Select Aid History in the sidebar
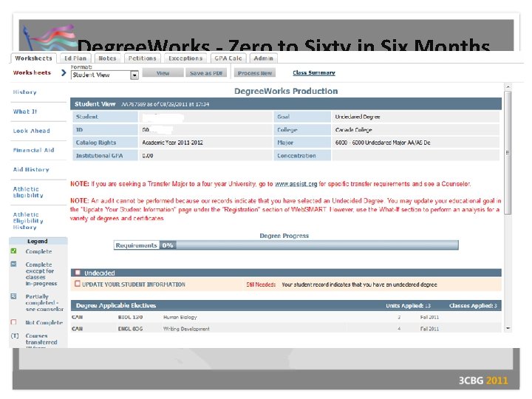The height and width of the screenshot is (399, 532). [31, 169]
